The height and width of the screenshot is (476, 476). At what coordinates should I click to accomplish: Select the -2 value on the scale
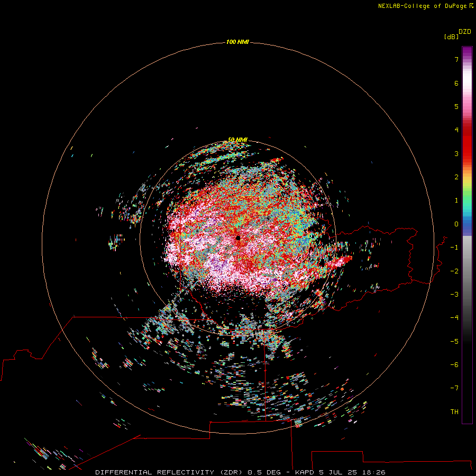pos(454,271)
